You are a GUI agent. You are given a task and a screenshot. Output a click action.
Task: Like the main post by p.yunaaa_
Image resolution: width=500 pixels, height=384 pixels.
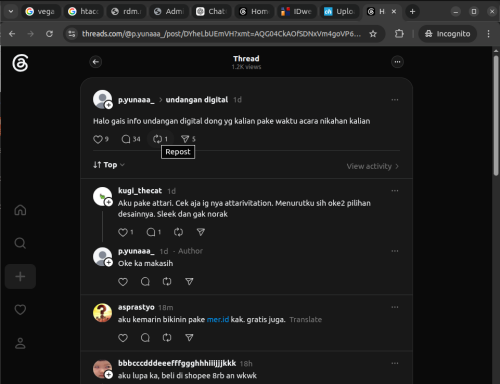coord(98,139)
